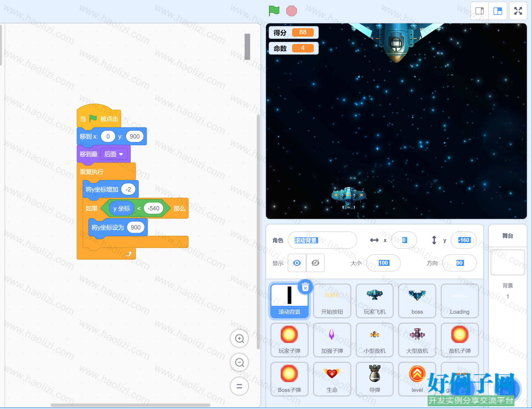This screenshot has height=409, width=532.
Task: Edit -2 in 将y坐标增加 block
Action: 128,189
